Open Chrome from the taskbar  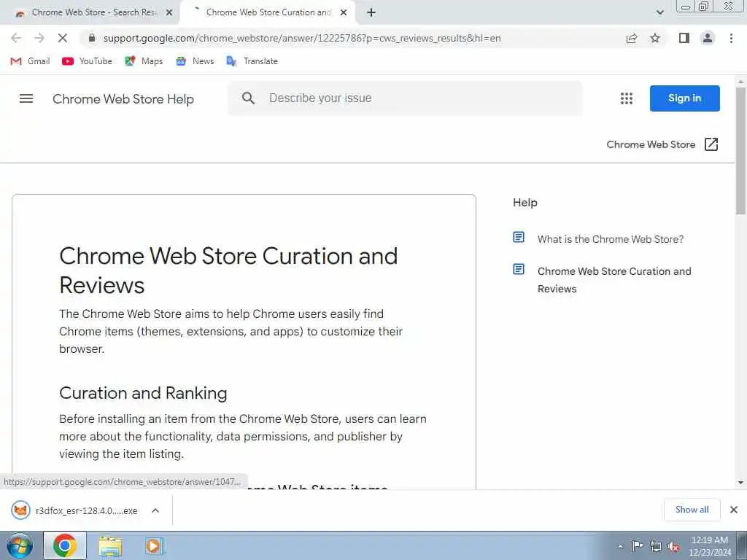(x=65, y=545)
